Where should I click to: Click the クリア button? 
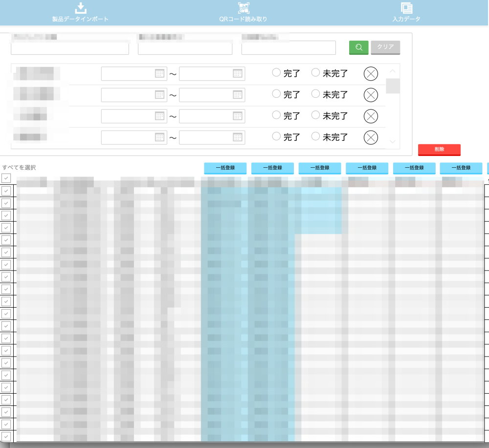tap(385, 47)
